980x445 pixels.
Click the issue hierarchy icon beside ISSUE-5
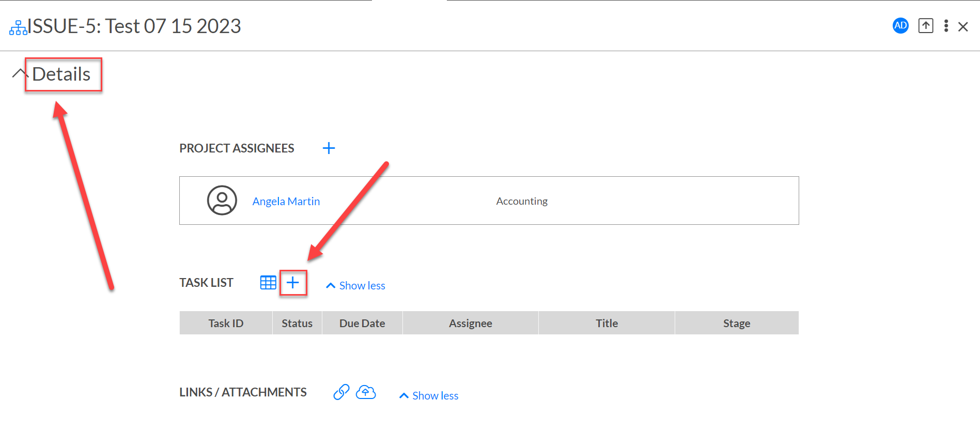[x=18, y=27]
